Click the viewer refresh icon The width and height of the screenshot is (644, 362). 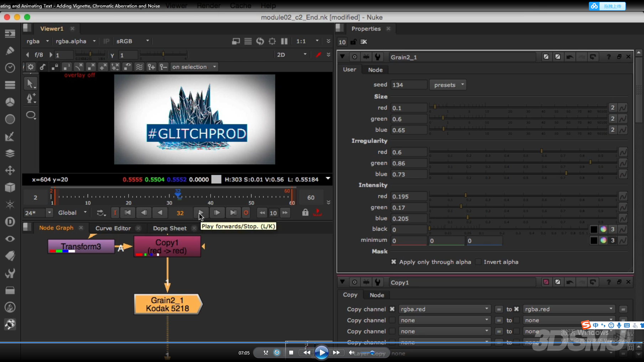pos(260,41)
